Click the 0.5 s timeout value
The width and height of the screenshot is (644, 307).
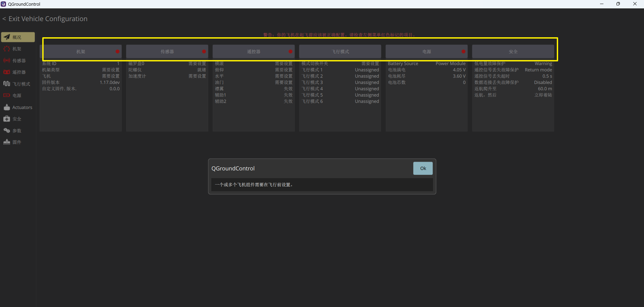click(x=547, y=76)
